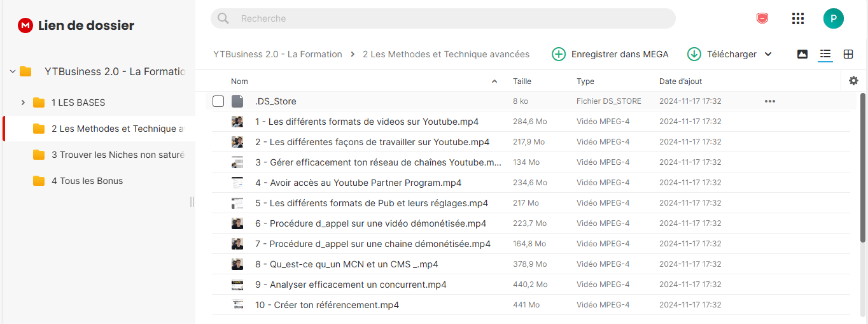Click thumbnail of 8 - Qu_est-ce qu_un MCN

coord(237,264)
